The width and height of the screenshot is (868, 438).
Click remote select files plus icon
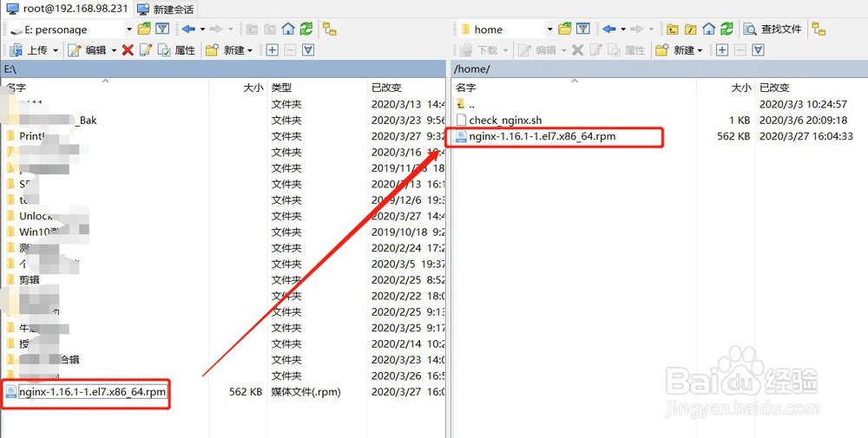[x=722, y=50]
